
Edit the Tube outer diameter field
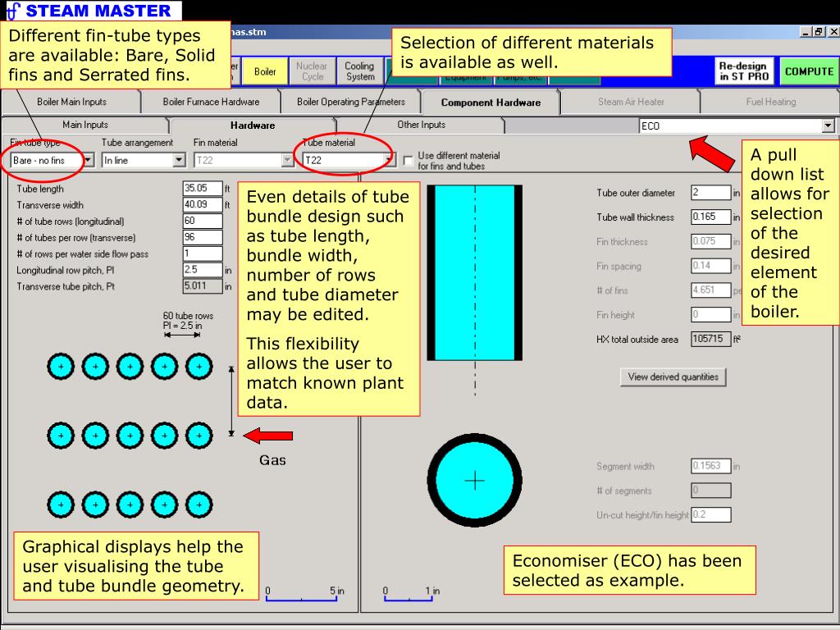tap(711, 192)
